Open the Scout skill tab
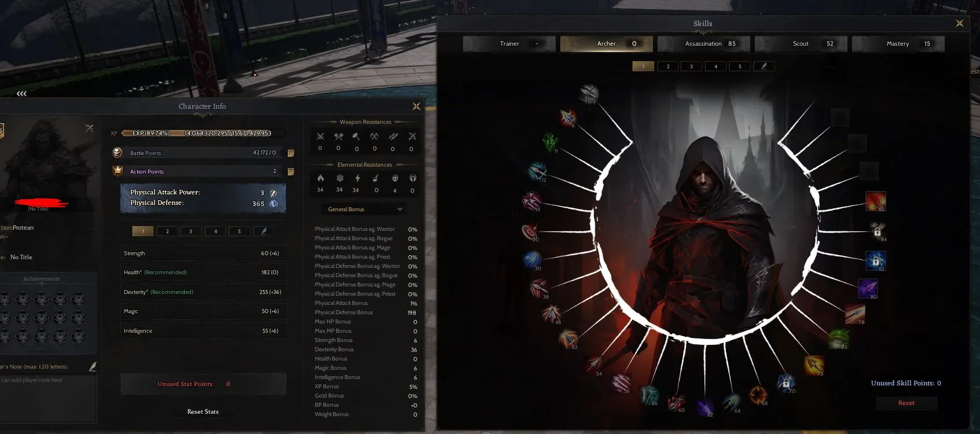Image resolution: width=980 pixels, height=434 pixels. tap(801, 43)
